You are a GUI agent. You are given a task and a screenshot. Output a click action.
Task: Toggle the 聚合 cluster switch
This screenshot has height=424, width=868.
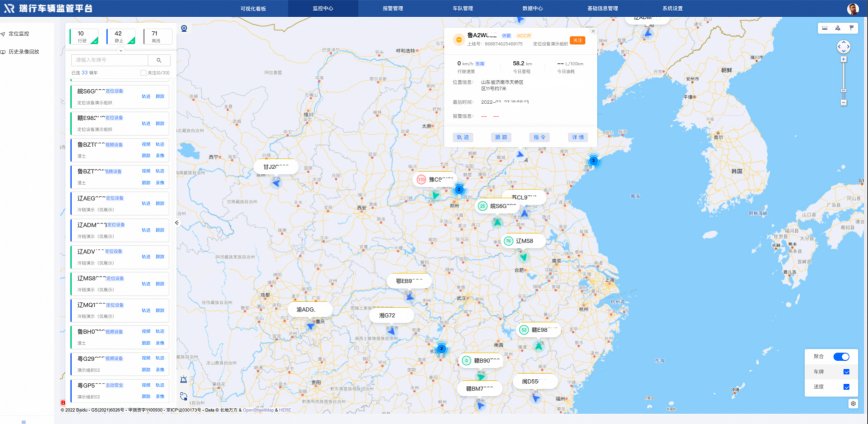841,356
